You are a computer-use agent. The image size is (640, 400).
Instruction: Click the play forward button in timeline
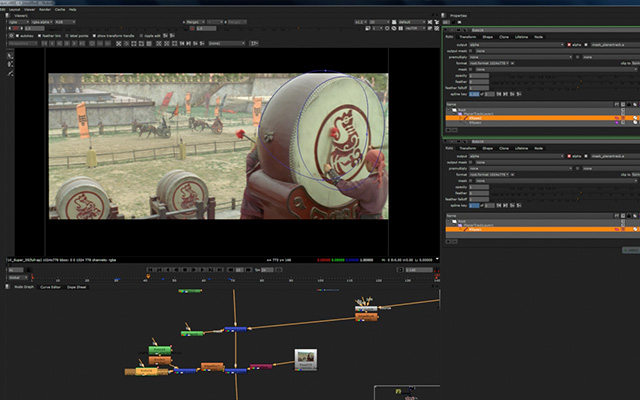pos(194,270)
